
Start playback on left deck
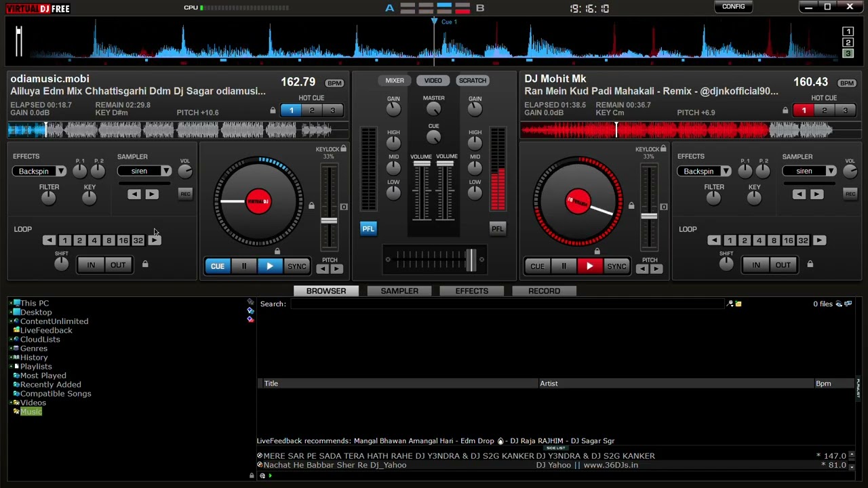point(270,266)
